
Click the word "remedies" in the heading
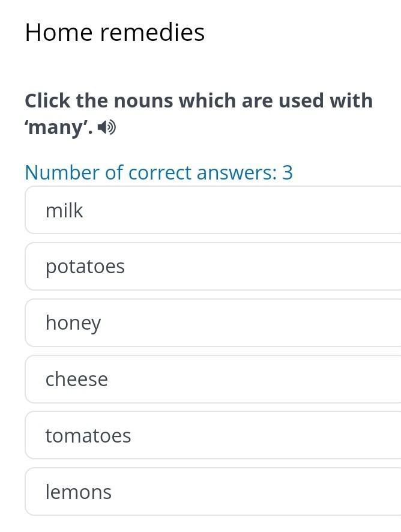(x=152, y=32)
